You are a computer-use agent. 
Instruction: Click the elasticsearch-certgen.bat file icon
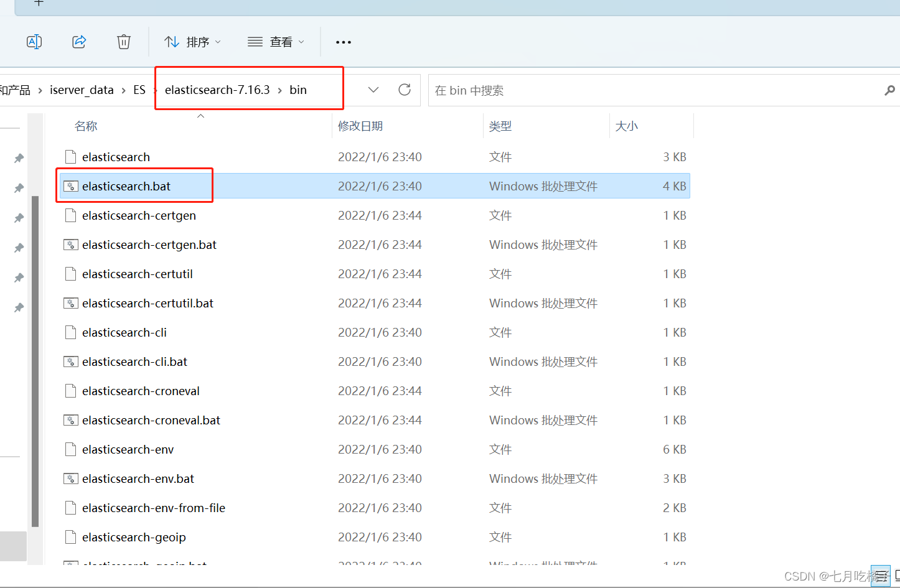click(71, 245)
